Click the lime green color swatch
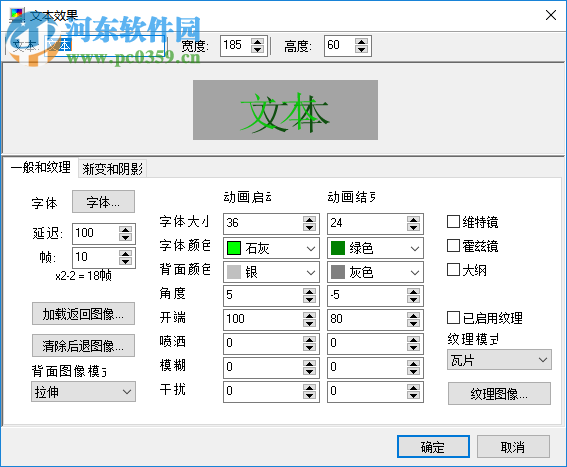 pyautogui.click(x=234, y=248)
